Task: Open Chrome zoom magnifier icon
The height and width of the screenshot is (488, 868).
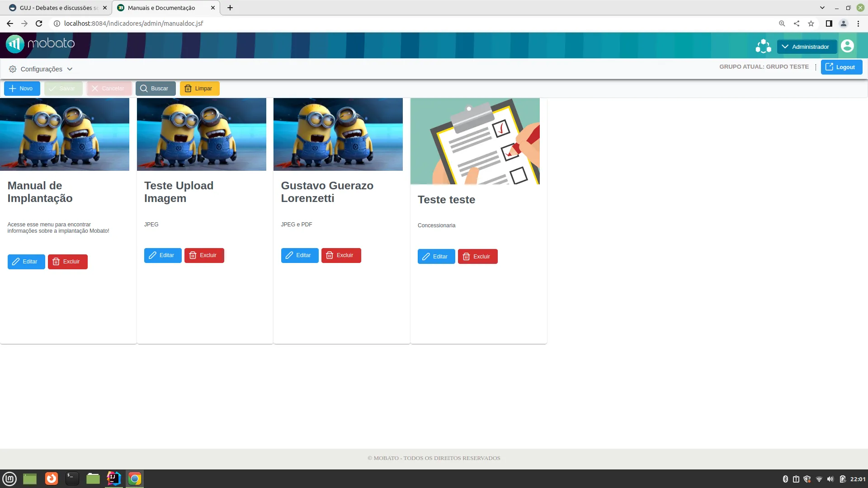Action: click(x=782, y=23)
